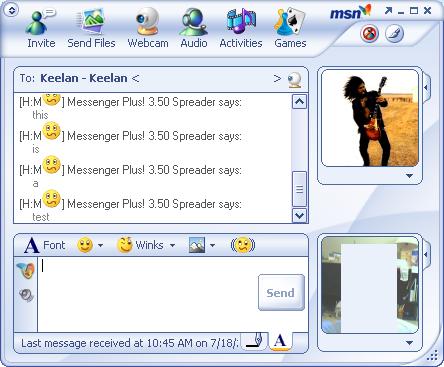Switch to handwriting input mode
Image resolution: width=444 pixels, height=367 pixels.
[x=255, y=341]
